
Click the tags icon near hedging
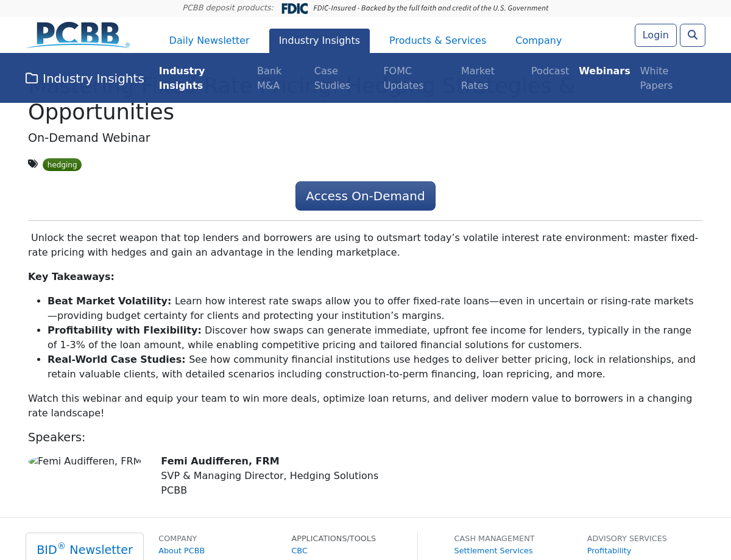coord(33,164)
